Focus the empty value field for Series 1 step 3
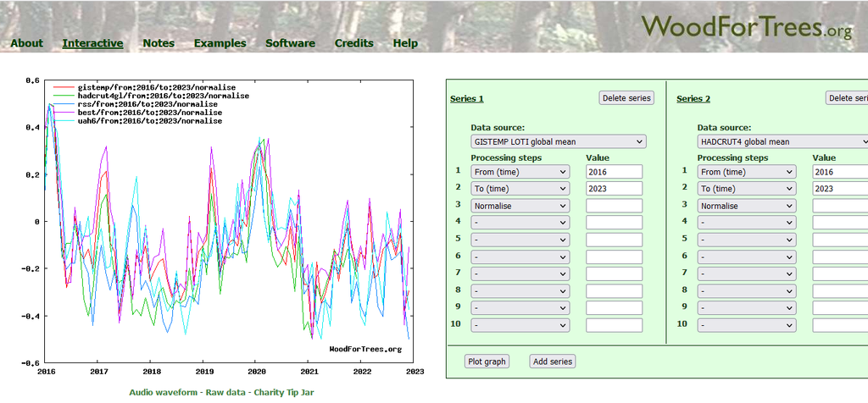 coord(614,206)
